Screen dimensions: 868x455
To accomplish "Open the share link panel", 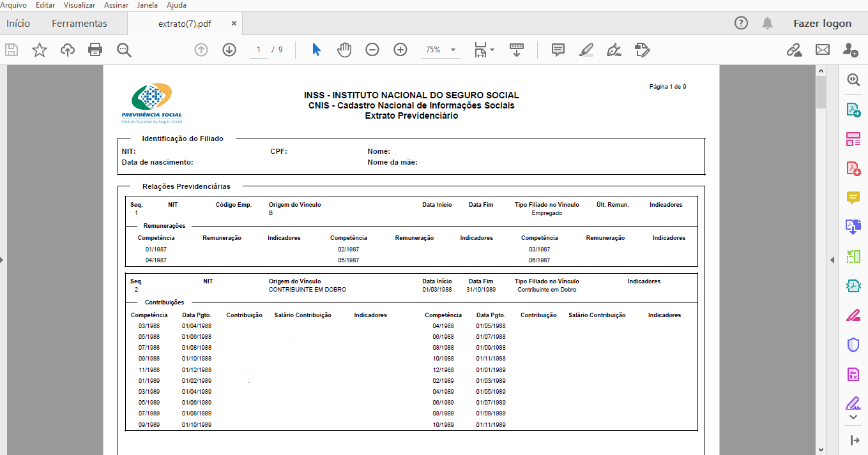I will click(x=795, y=49).
